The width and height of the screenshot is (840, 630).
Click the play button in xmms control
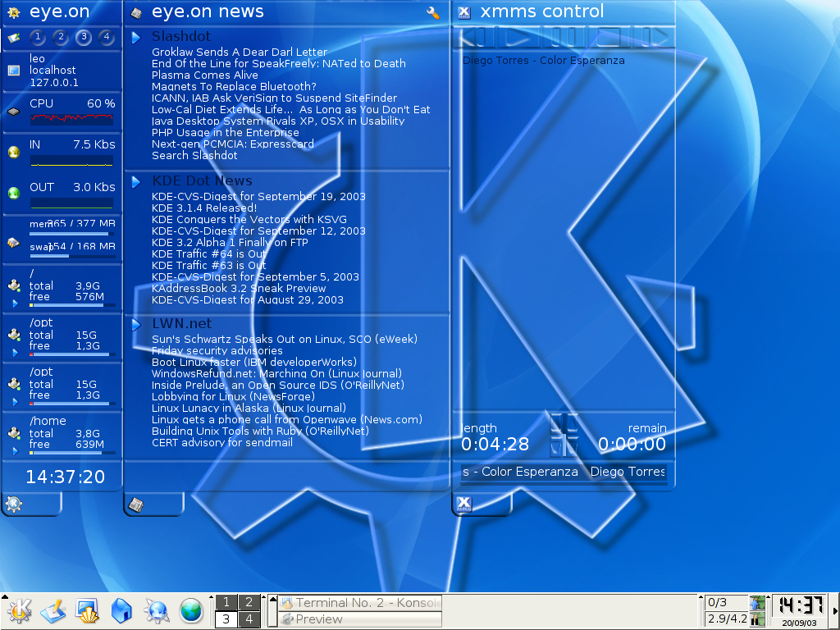point(518,38)
